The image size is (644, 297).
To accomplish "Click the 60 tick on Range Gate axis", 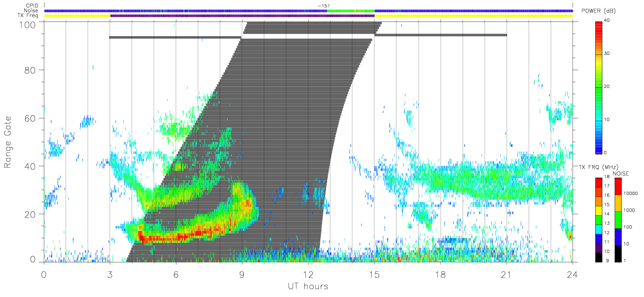I will (x=30, y=118).
